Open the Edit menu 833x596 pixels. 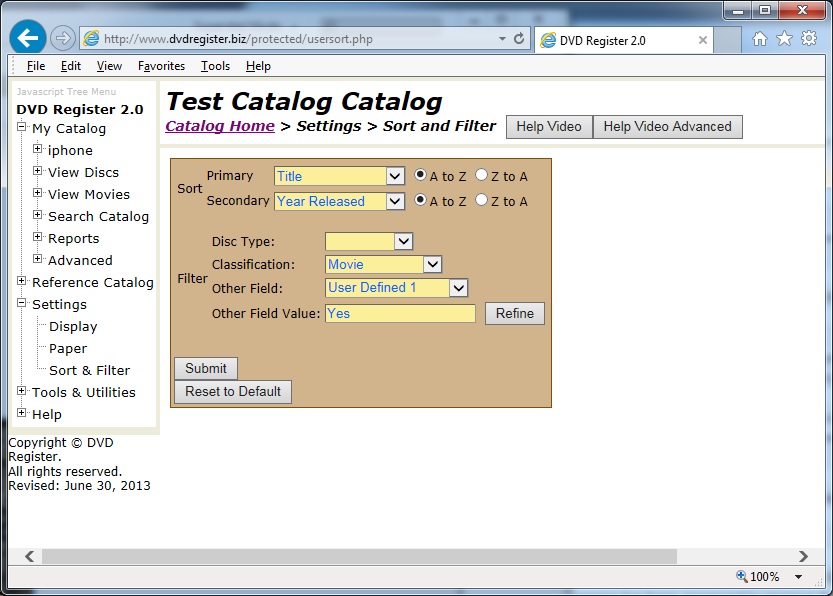[71, 66]
